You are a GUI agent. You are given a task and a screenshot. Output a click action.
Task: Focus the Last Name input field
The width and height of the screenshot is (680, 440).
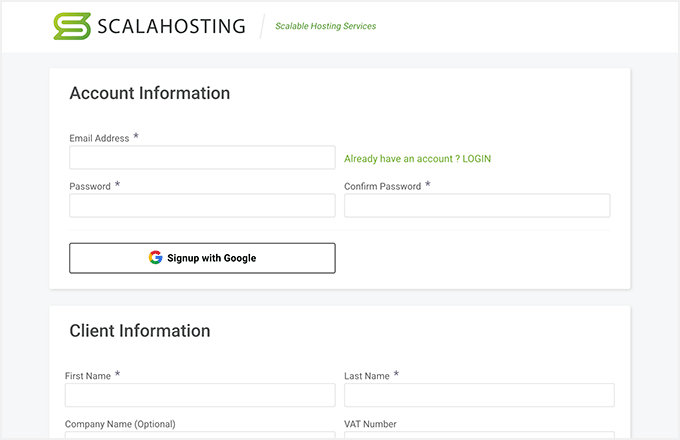pyautogui.click(x=479, y=395)
